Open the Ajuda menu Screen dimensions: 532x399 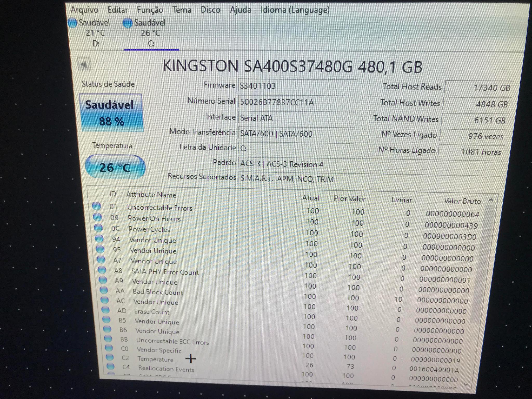241,10
